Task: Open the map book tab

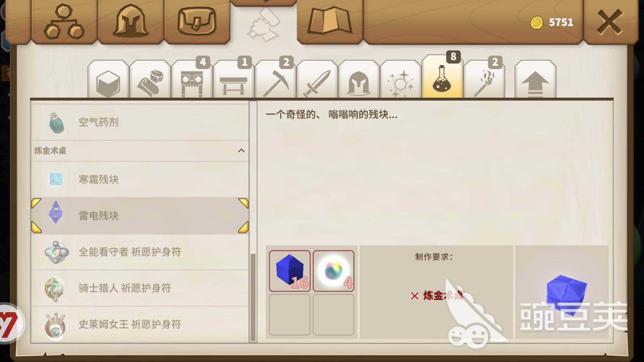Action: pyautogui.click(x=330, y=22)
